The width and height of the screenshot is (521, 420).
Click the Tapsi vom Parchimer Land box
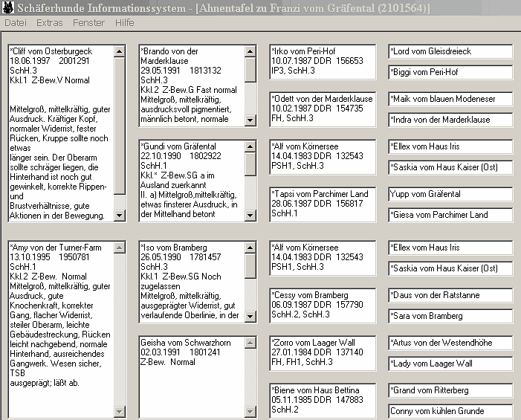pyautogui.click(x=323, y=204)
